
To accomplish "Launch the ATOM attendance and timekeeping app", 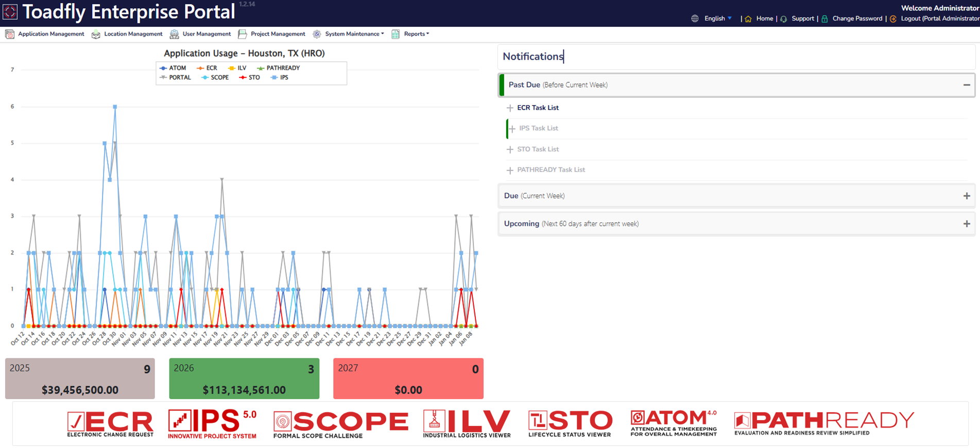I will tap(674, 423).
